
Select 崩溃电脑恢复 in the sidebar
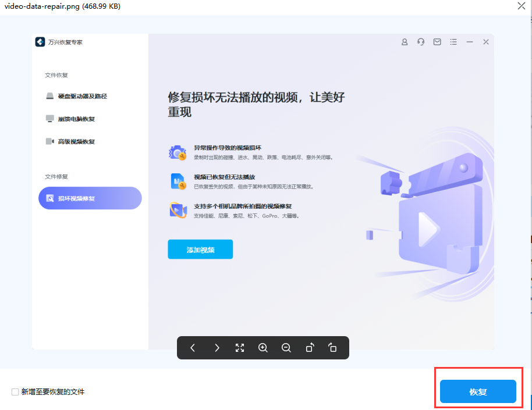77,119
